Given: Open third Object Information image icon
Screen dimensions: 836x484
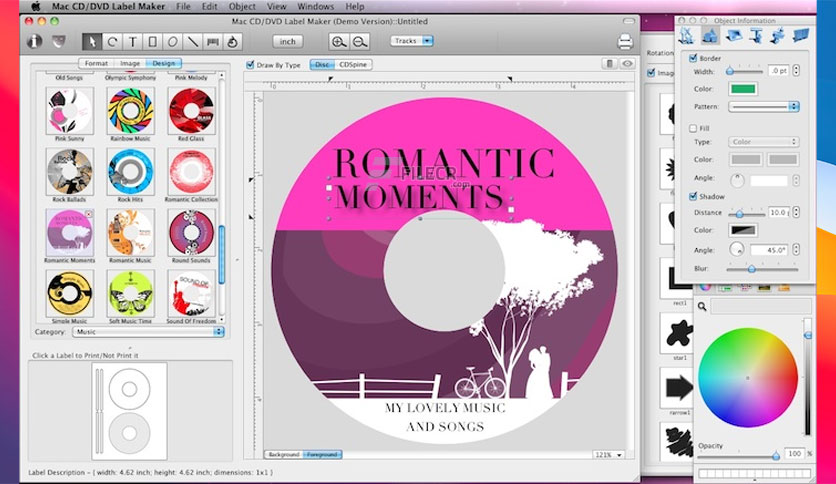Looking at the screenshot, I should 734,35.
